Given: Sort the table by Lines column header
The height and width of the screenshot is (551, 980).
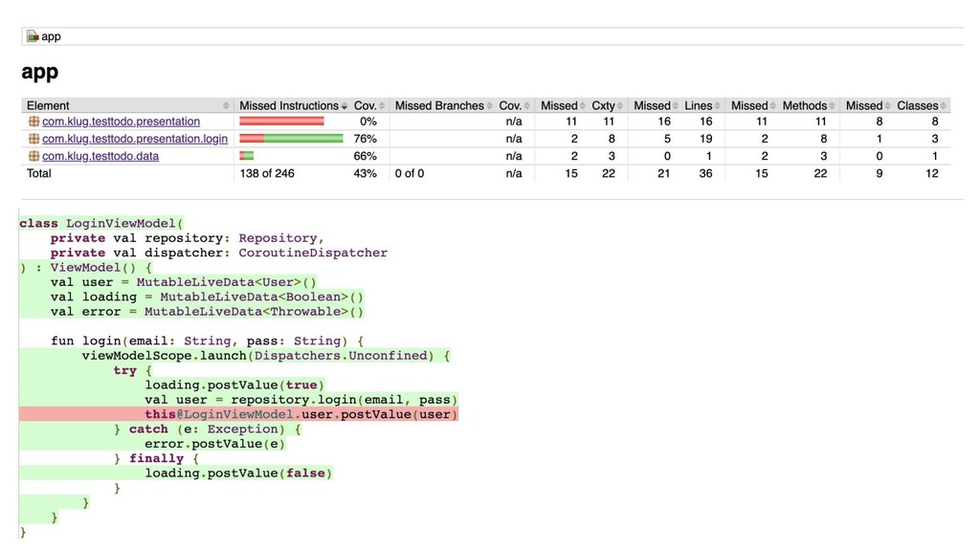Looking at the screenshot, I should [698, 105].
